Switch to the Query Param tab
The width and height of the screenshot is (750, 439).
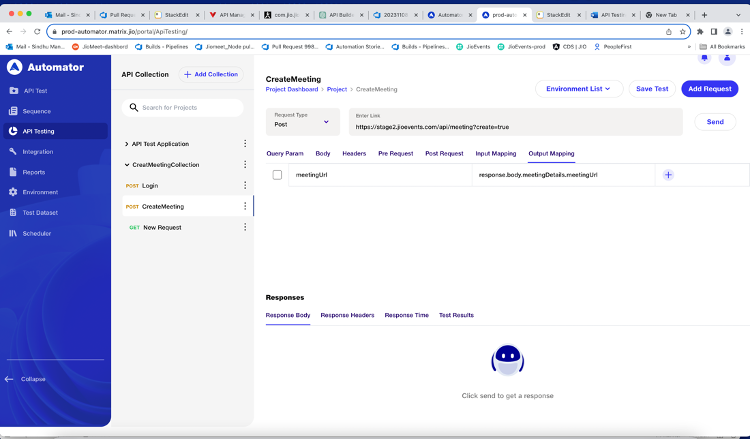pyautogui.click(x=285, y=154)
